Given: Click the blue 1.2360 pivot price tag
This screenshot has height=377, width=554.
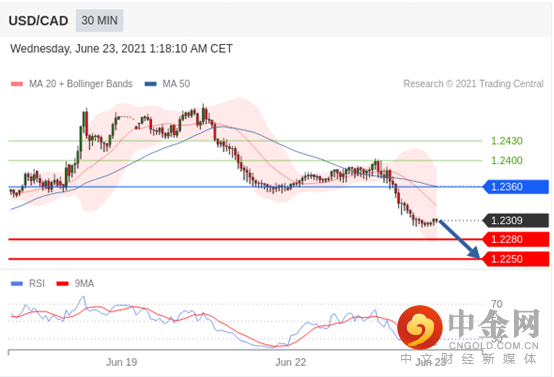Looking at the screenshot, I should click(516, 187).
